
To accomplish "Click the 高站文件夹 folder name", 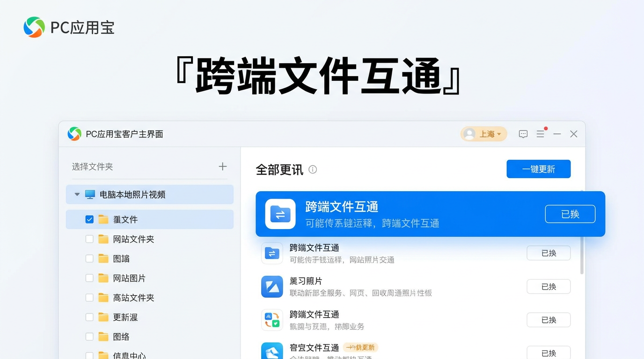I will (133, 298).
